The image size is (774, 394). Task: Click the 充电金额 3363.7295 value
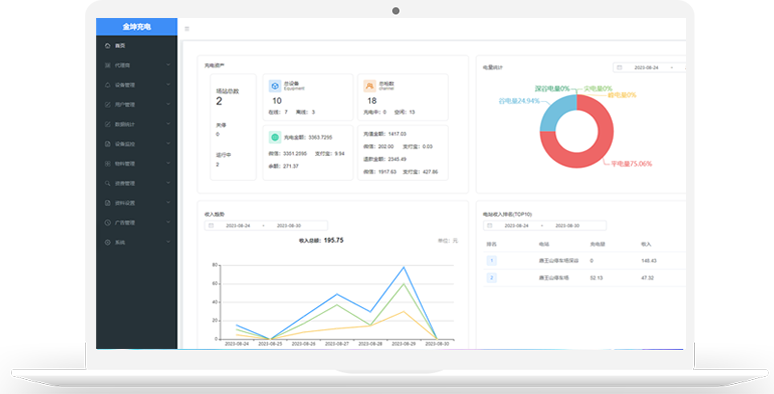[320, 137]
